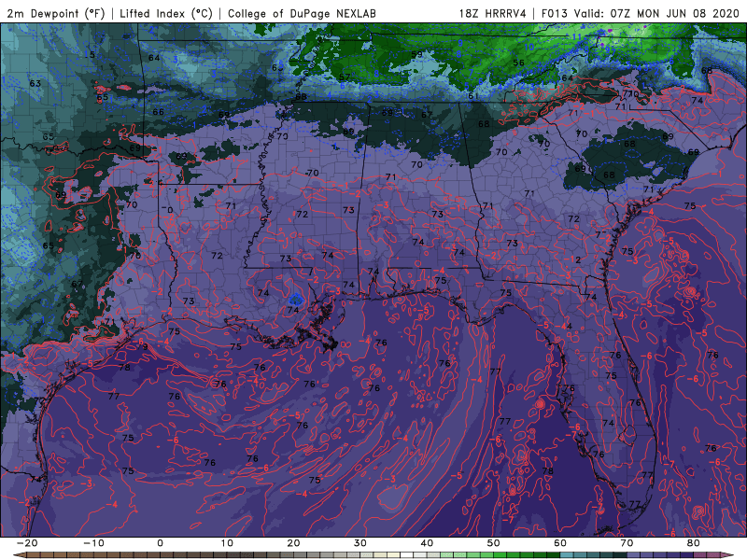Pick the brown color bar segment below -20
The height and width of the screenshot is (560, 747).
(32, 555)
